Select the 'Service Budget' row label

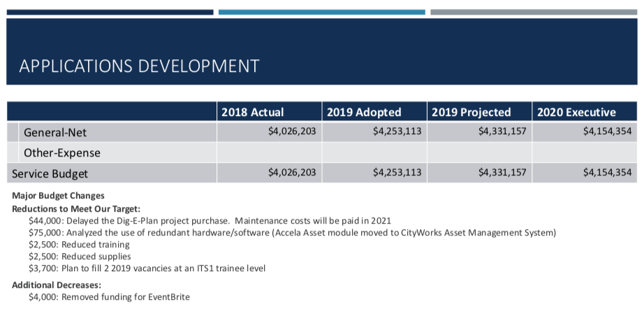point(50,173)
